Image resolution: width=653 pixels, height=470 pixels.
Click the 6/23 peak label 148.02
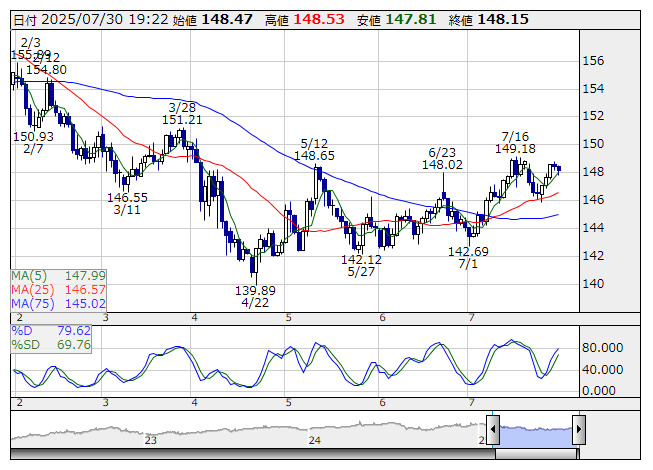(442, 165)
